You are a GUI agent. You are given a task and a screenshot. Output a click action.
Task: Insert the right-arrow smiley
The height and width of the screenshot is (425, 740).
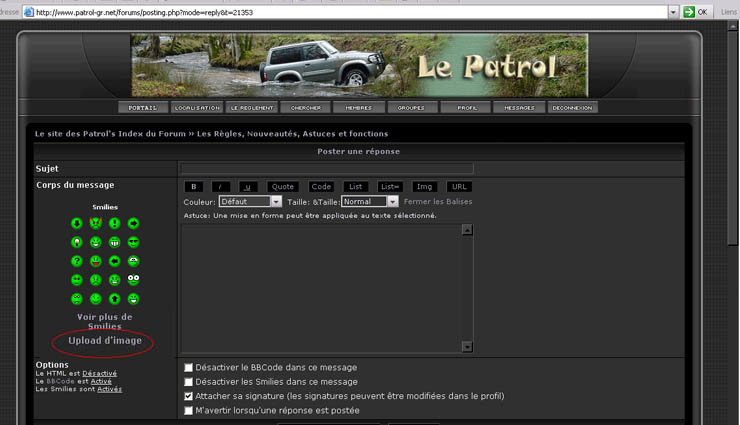pyautogui.click(x=134, y=224)
